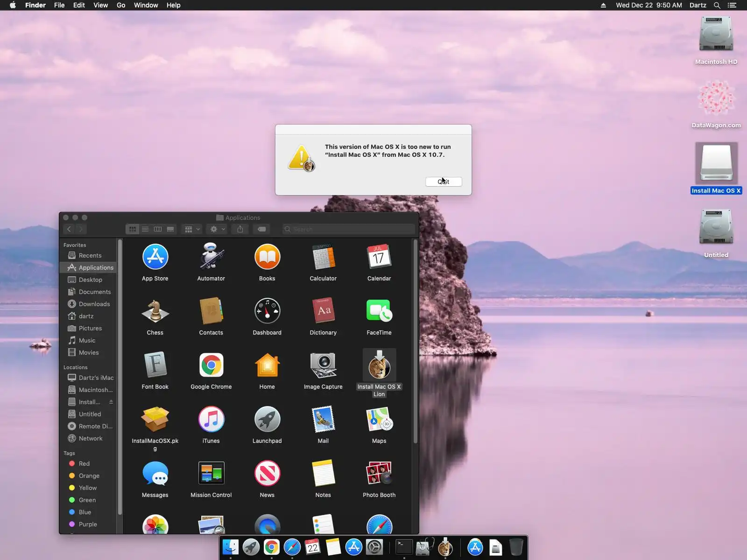Select the Books app icon
This screenshot has height=560, width=747.
coord(267,257)
